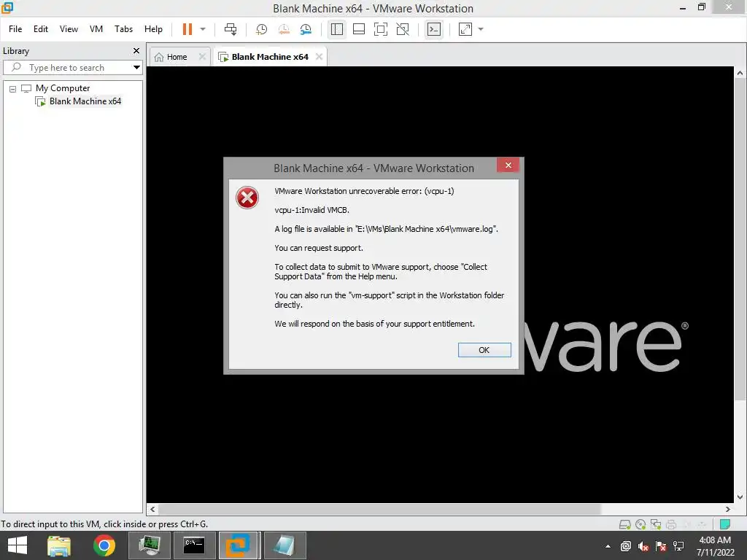Open the View menu
The width and height of the screenshot is (747, 560).
point(69,29)
